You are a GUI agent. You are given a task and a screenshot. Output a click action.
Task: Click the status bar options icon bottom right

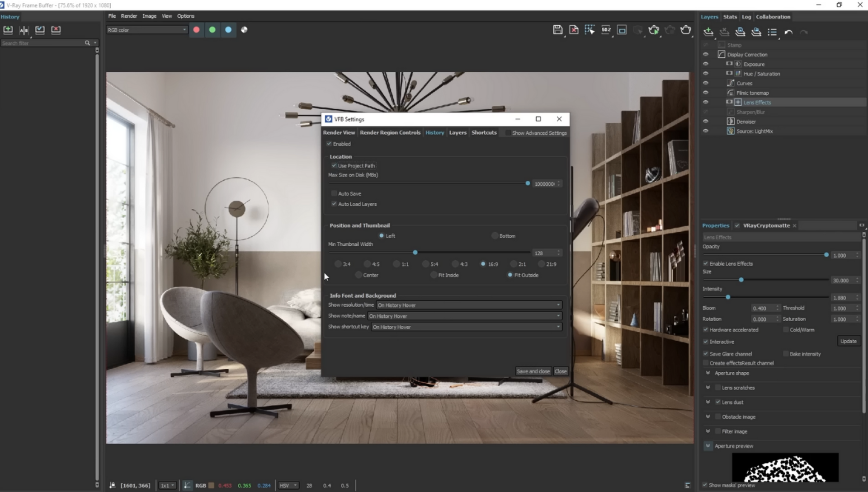tap(688, 485)
